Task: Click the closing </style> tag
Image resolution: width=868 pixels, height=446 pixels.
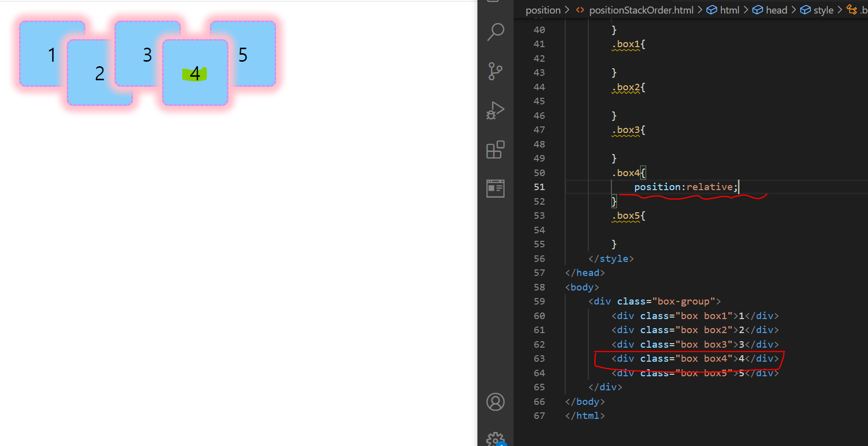Action: [611, 259]
